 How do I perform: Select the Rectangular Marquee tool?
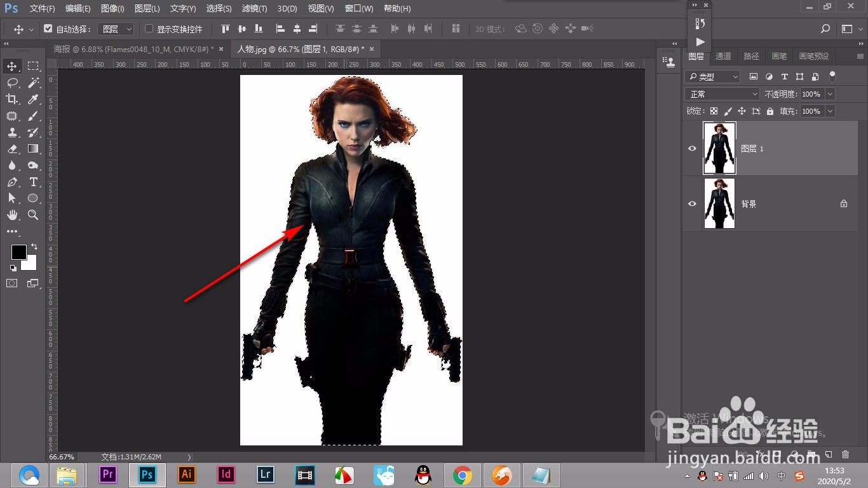coord(33,67)
